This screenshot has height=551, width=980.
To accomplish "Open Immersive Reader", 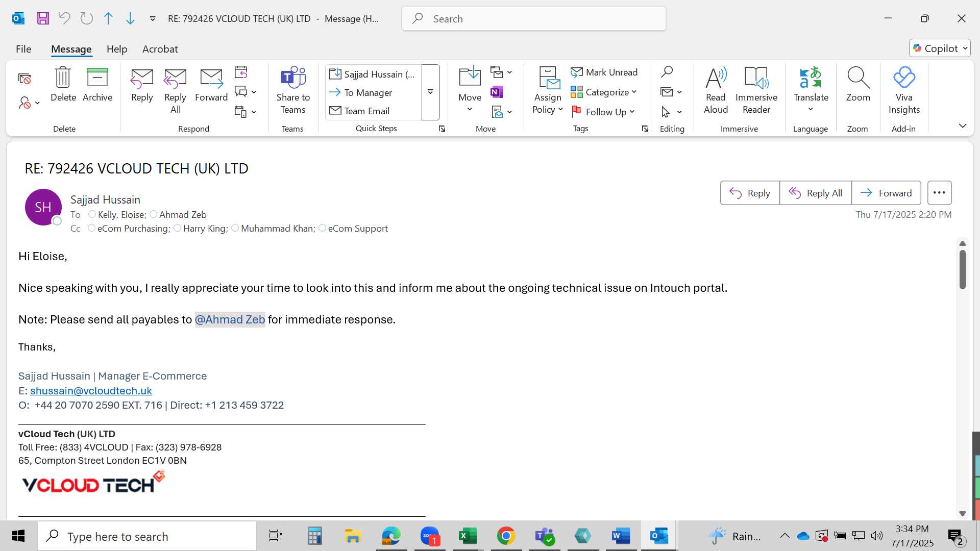I will click(756, 90).
